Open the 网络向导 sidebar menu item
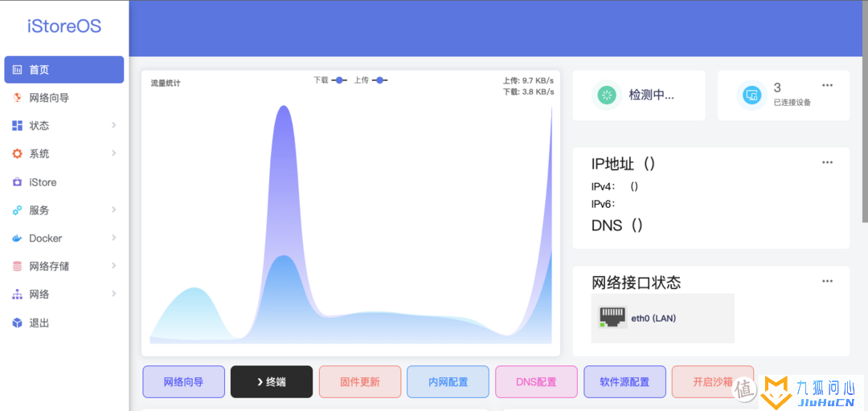 (x=64, y=98)
